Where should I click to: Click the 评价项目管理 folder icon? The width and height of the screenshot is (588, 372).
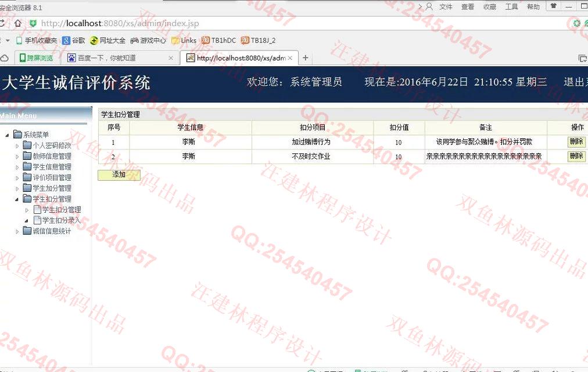(x=27, y=177)
